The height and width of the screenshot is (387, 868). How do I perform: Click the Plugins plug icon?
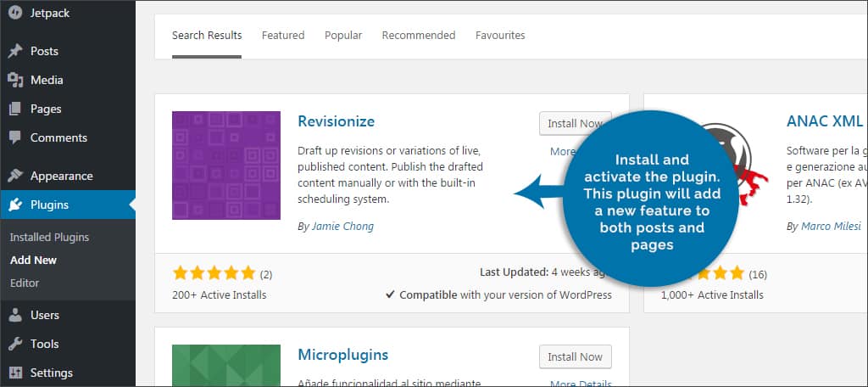pyautogui.click(x=15, y=205)
